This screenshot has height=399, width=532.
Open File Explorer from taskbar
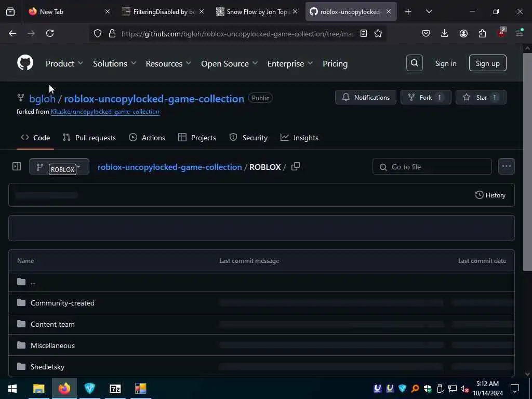click(x=38, y=389)
